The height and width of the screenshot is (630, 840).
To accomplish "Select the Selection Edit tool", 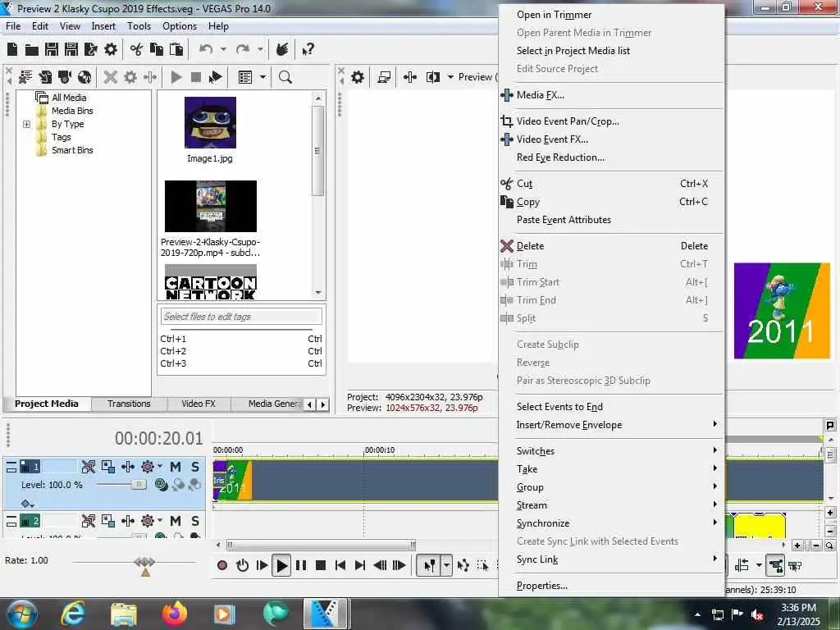I will pos(482,565).
